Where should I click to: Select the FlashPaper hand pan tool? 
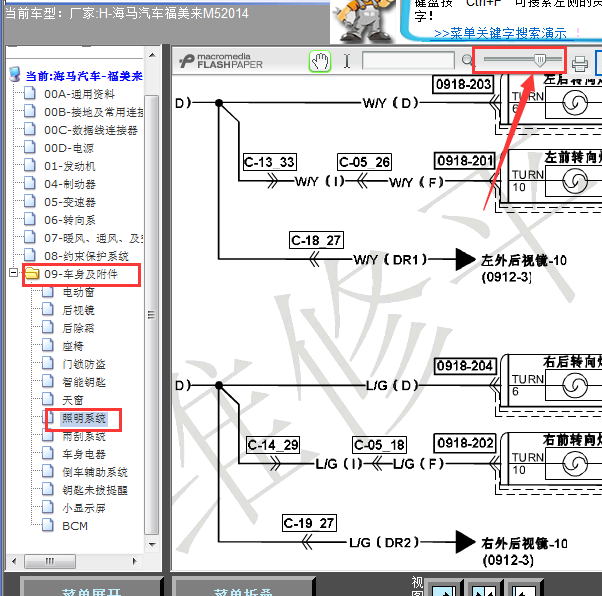pos(320,61)
